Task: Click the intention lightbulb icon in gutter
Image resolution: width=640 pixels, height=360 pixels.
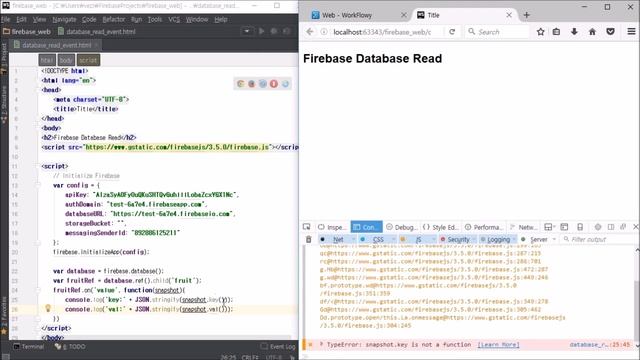Action: pos(48,309)
